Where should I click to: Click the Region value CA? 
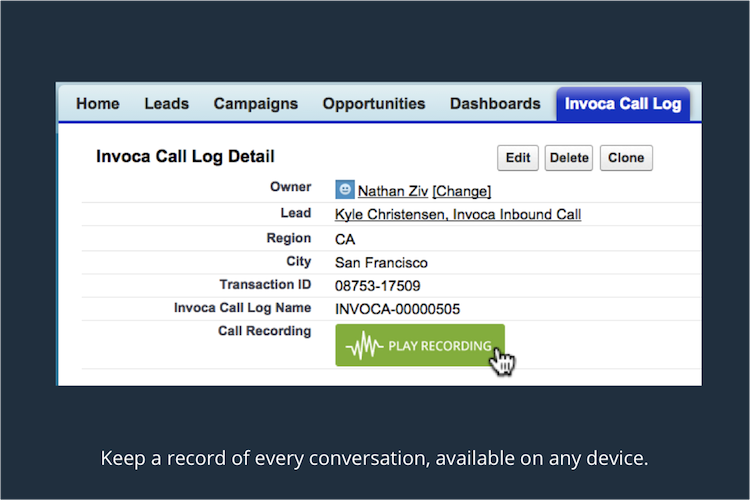(x=346, y=239)
